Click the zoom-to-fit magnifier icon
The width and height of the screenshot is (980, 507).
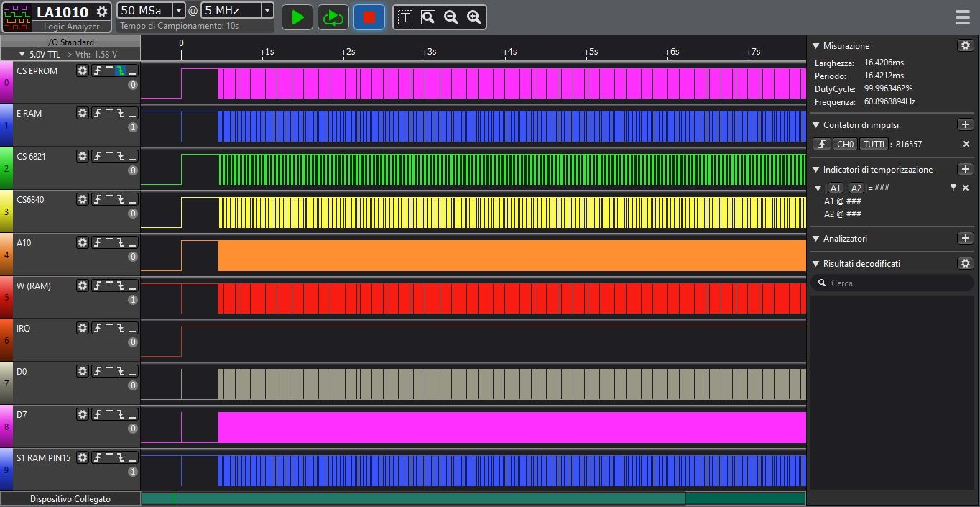click(428, 17)
